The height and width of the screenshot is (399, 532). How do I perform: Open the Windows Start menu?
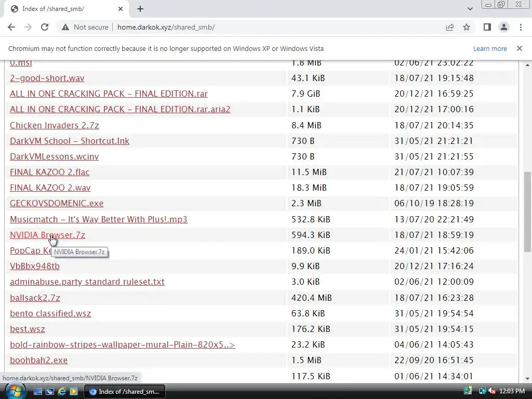[15, 391]
